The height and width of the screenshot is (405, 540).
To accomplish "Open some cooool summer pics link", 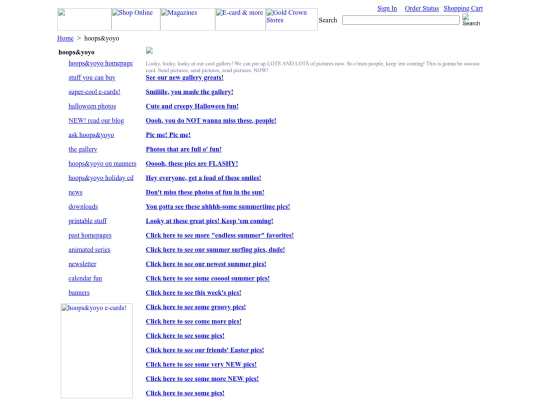I will pos(208,278).
